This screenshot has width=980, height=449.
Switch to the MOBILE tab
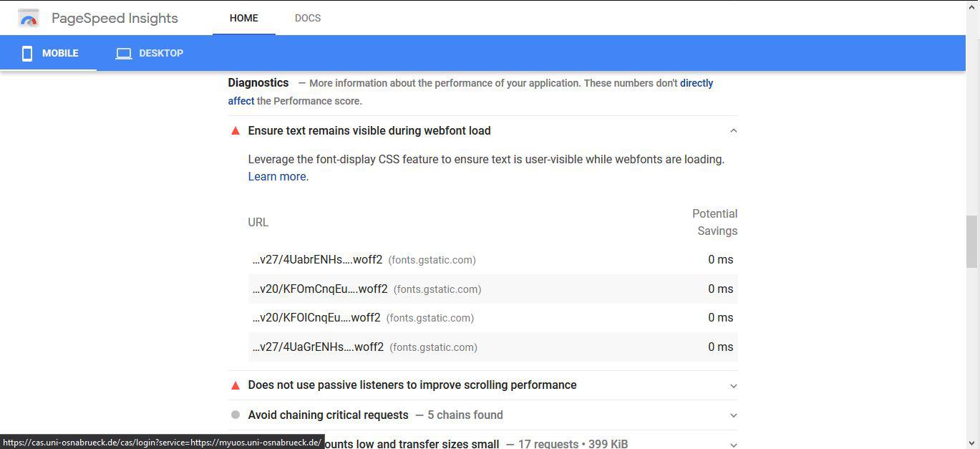49,53
